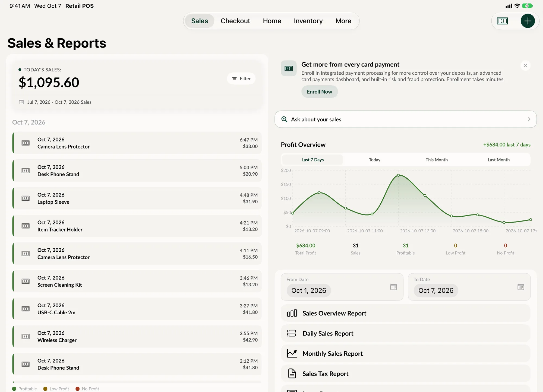Screen dimensions: 543x392
Task: Go to the Home tab
Action: coord(272,21)
